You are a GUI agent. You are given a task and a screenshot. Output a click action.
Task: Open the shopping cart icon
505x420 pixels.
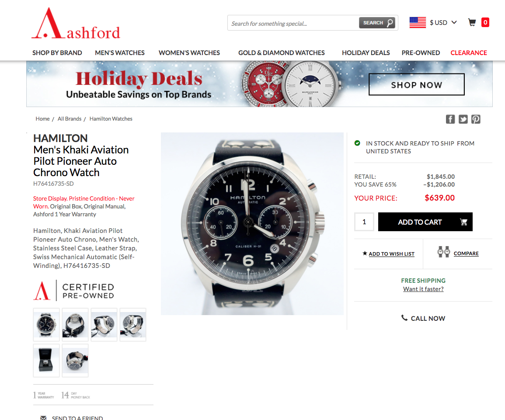point(472,23)
